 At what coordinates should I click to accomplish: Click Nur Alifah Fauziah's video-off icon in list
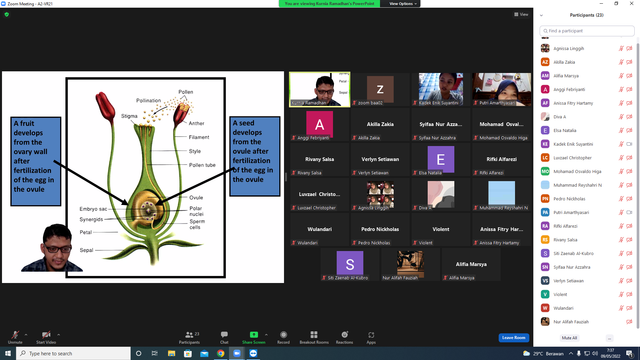click(x=629, y=322)
